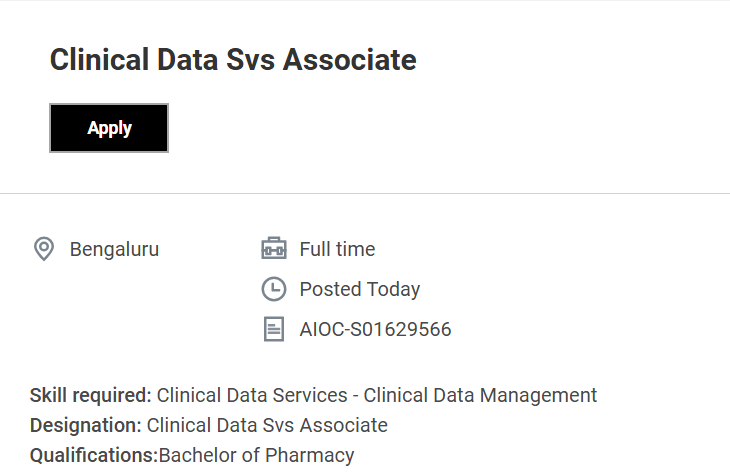The image size is (730, 472).
Task: Click the horizontal divider below Apply
Action: point(365,193)
